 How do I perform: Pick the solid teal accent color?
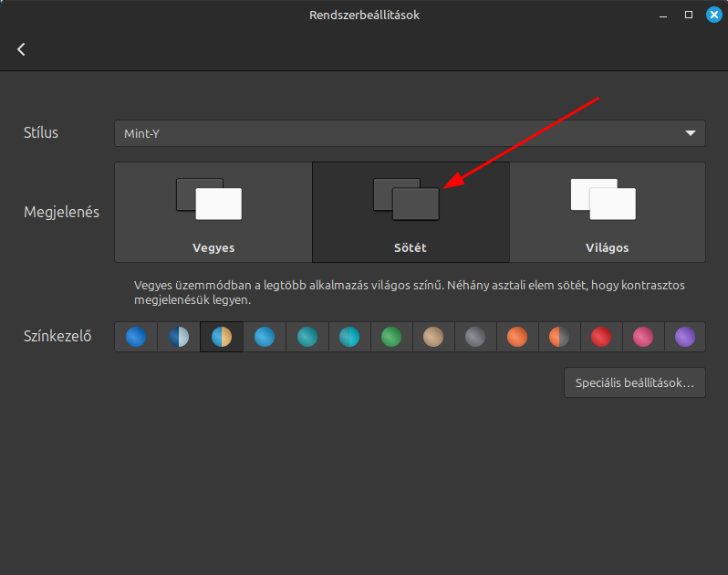pyautogui.click(x=307, y=337)
